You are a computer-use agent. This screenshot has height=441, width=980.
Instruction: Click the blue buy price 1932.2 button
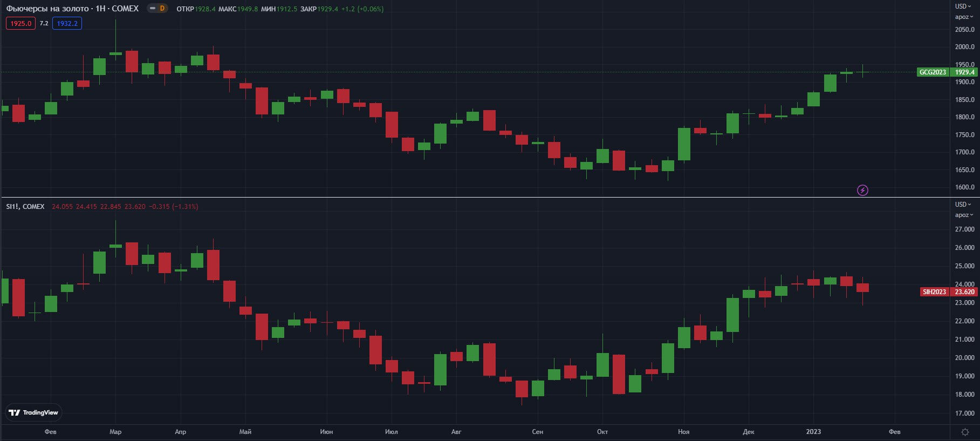[x=67, y=23]
